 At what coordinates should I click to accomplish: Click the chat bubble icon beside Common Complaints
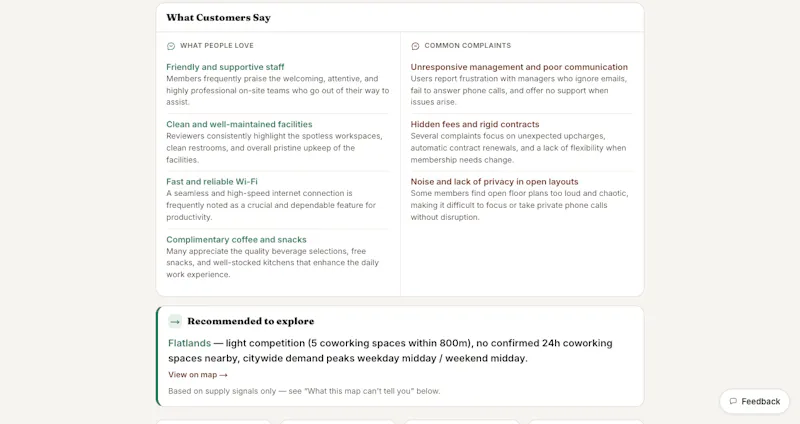(x=415, y=46)
